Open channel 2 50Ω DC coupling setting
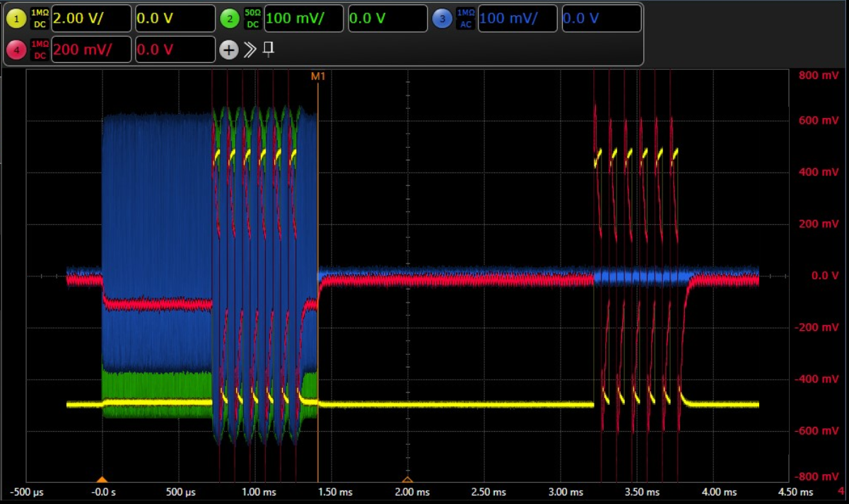Screen dimensions: 849x504 [x=252, y=18]
